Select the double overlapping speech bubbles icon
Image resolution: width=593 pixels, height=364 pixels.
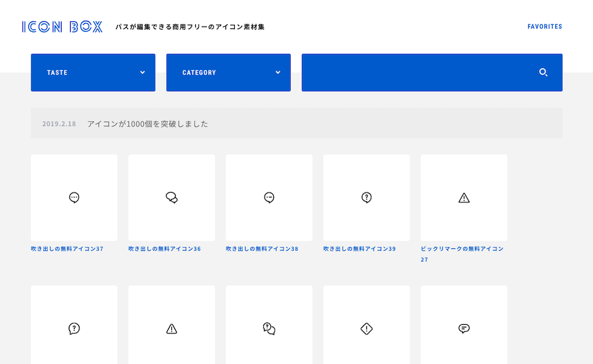click(171, 198)
